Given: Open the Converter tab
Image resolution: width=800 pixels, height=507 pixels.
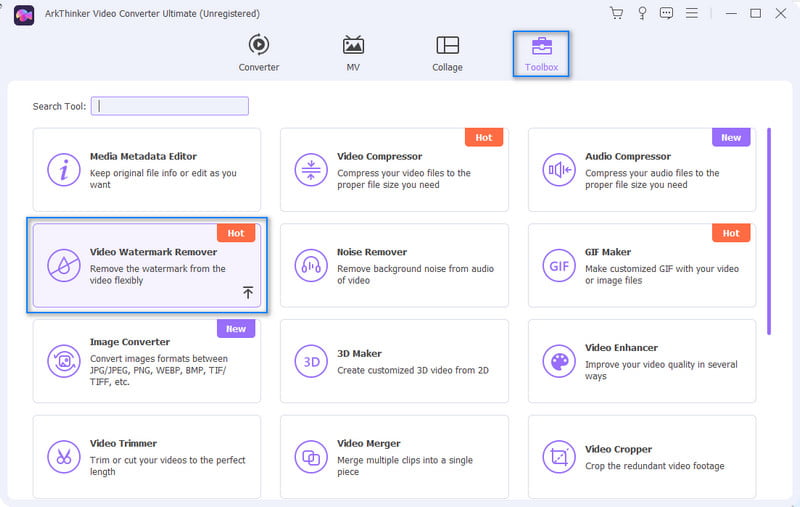Looking at the screenshot, I should [x=259, y=54].
